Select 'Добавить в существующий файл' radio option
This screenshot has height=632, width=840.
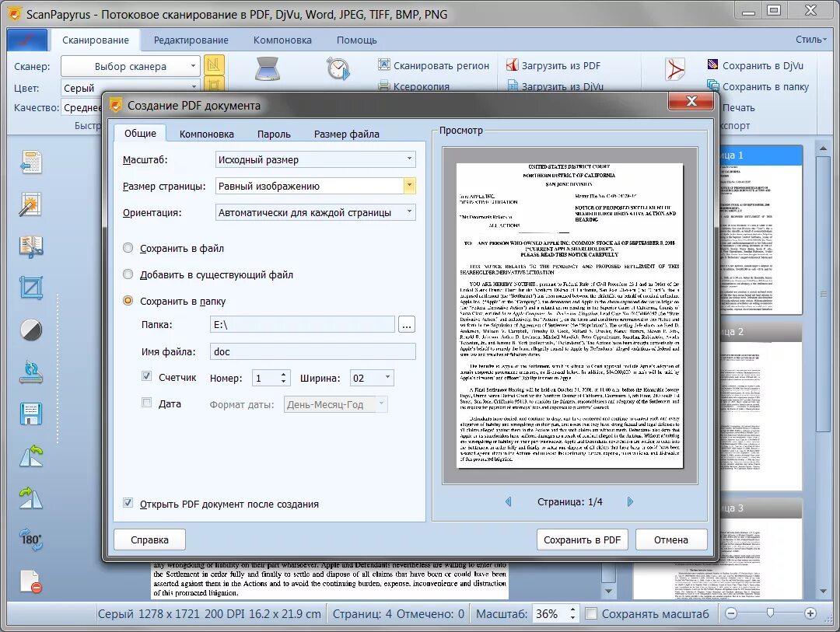point(128,274)
